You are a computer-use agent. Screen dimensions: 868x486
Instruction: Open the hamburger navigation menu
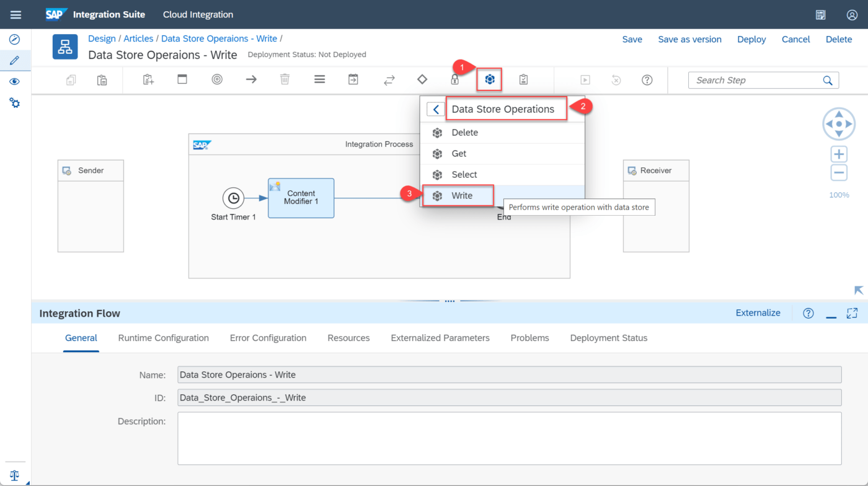(x=15, y=15)
